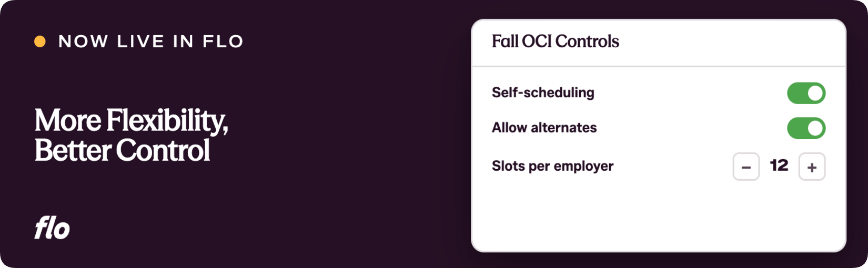Click the Allow alternates label text
This screenshot has width=868, height=268.
coord(544,128)
